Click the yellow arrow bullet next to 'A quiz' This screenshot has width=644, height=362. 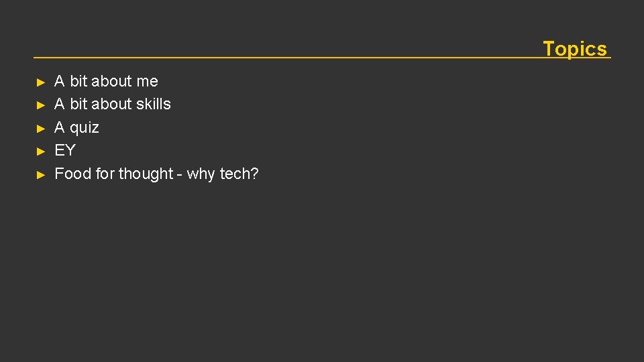41,129
